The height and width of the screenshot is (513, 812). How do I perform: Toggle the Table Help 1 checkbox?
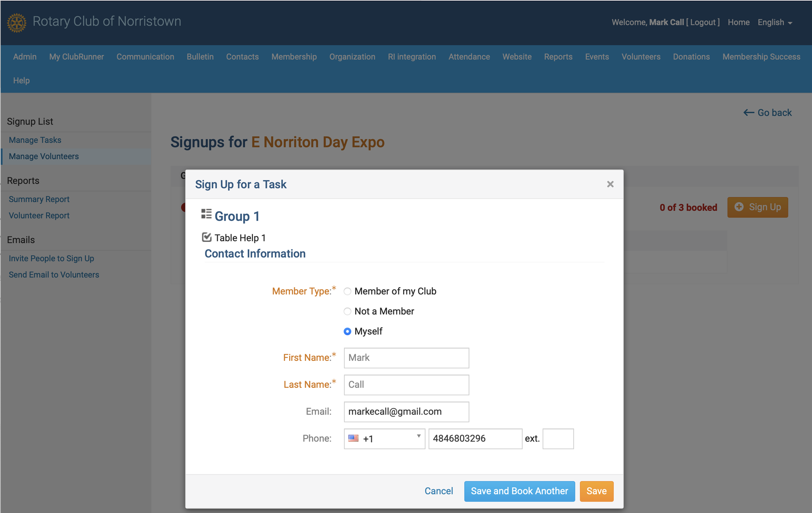click(x=207, y=237)
